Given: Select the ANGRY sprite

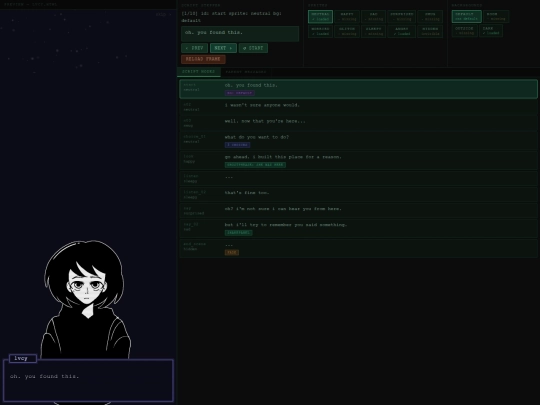Looking at the screenshot, I should (x=401, y=31).
